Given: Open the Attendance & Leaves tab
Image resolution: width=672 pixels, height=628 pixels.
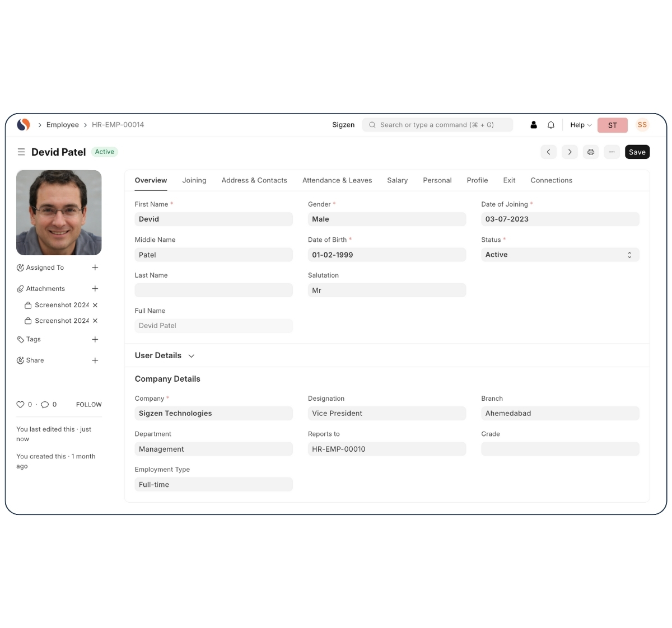Looking at the screenshot, I should click(337, 180).
